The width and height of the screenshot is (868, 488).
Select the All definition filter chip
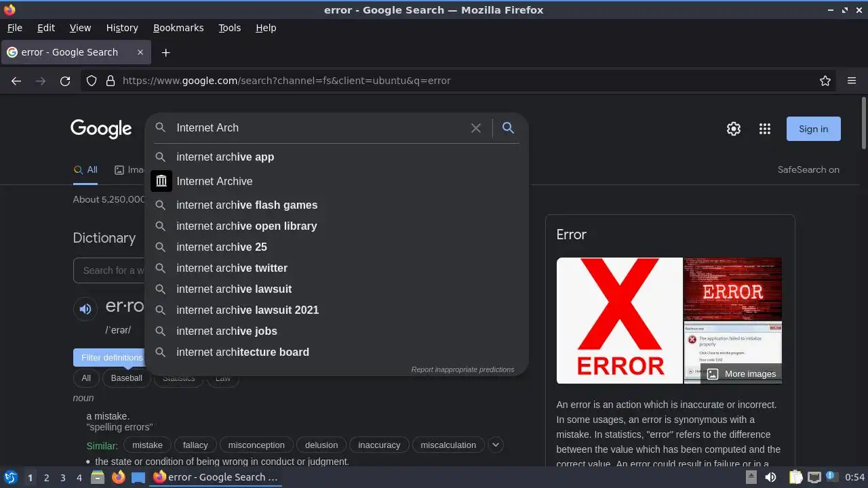tap(86, 378)
